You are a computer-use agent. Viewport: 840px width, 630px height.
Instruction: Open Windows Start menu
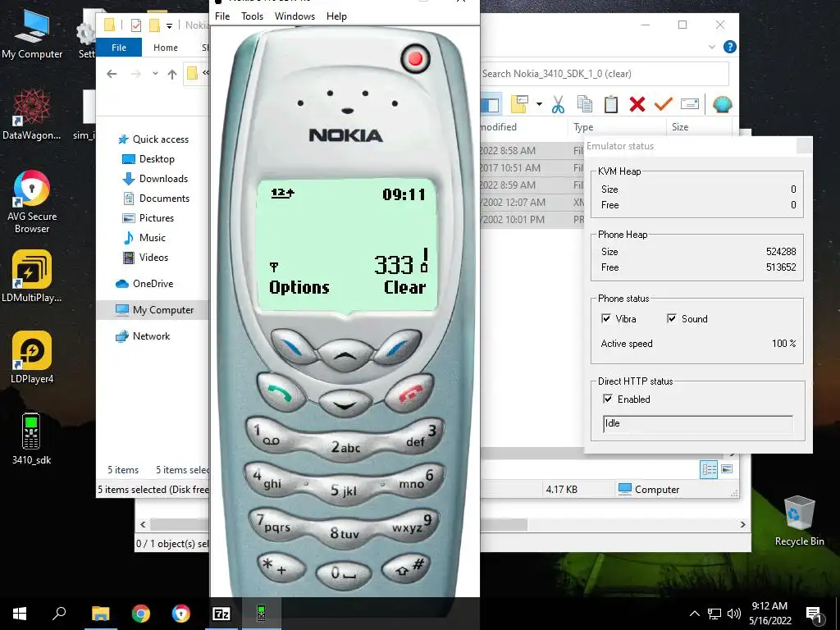20,614
